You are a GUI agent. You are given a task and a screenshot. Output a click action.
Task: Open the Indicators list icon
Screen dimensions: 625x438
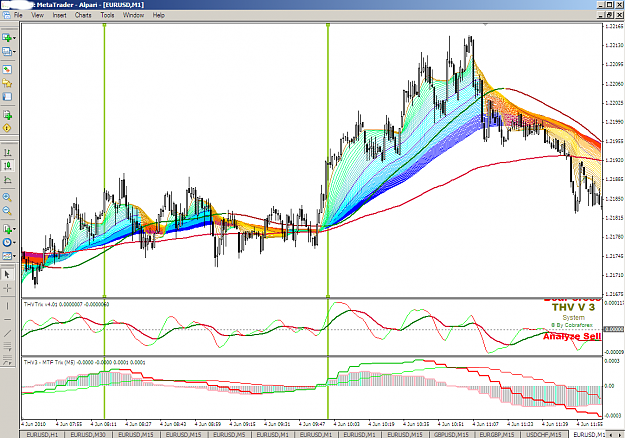[6, 229]
